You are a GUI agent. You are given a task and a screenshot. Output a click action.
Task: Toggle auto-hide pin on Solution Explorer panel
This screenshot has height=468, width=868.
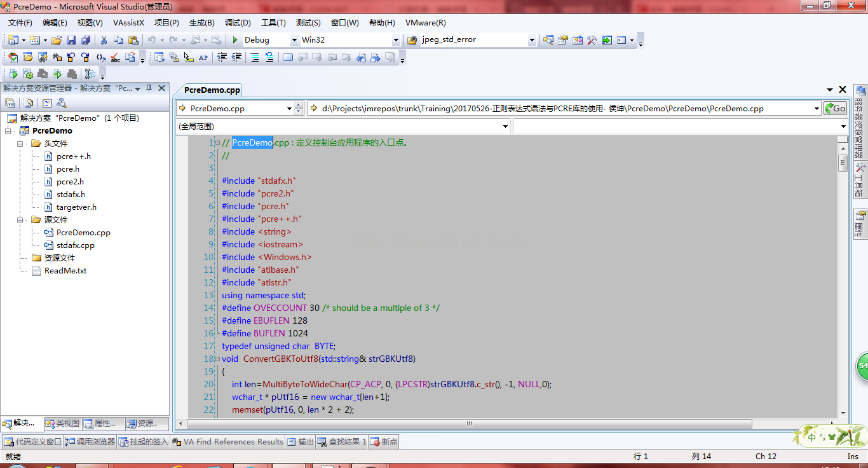[149, 88]
